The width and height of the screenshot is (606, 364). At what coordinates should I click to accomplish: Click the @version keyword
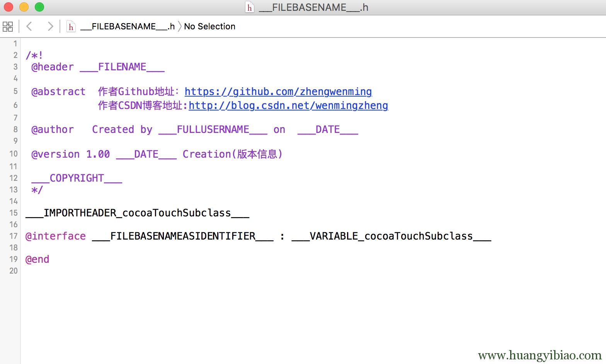(56, 154)
